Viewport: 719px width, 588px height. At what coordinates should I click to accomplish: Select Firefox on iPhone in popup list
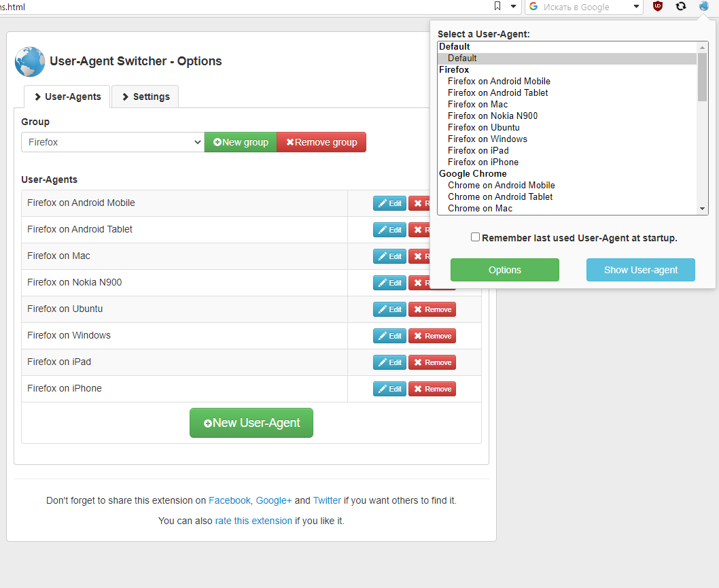coord(567,162)
